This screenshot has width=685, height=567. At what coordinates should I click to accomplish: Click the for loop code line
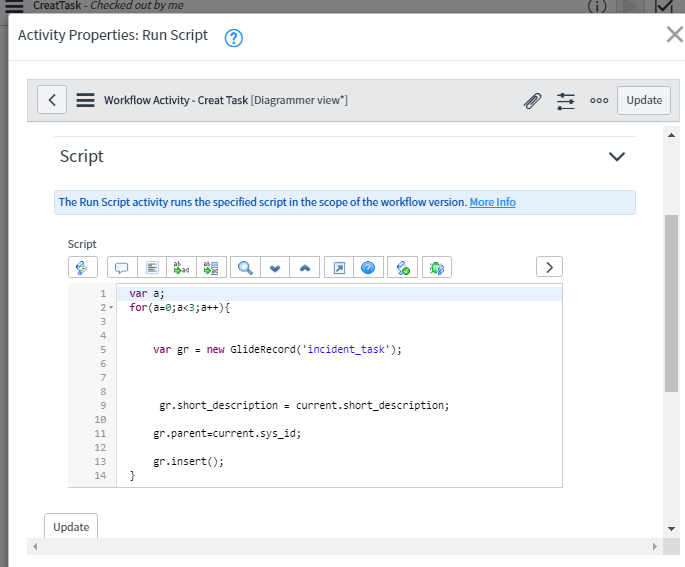pyautogui.click(x=180, y=308)
